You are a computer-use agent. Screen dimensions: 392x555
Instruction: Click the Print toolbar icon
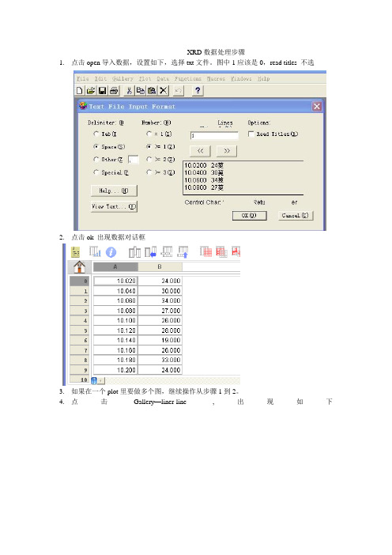pos(114,91)
